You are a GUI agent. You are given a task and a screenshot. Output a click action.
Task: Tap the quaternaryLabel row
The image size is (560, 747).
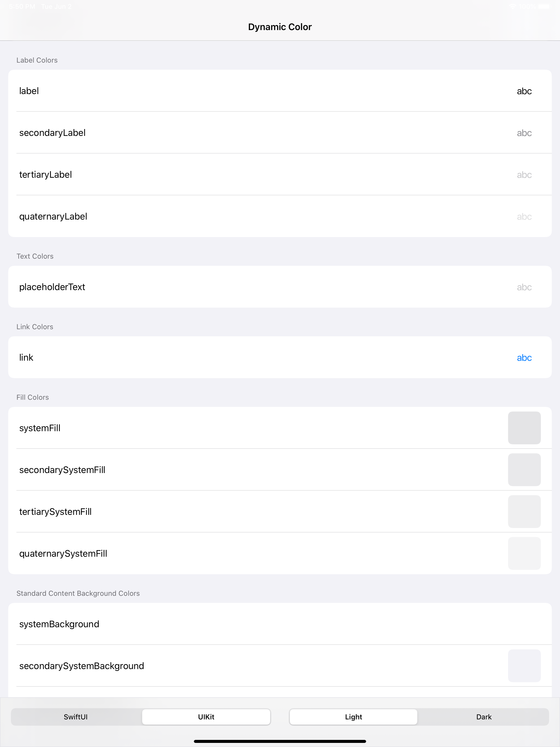coord(280,216)
